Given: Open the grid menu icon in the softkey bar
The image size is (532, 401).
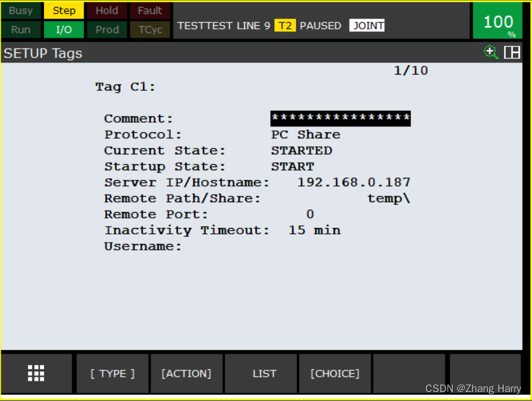Looking at the screenshot, I should point(36,373).
